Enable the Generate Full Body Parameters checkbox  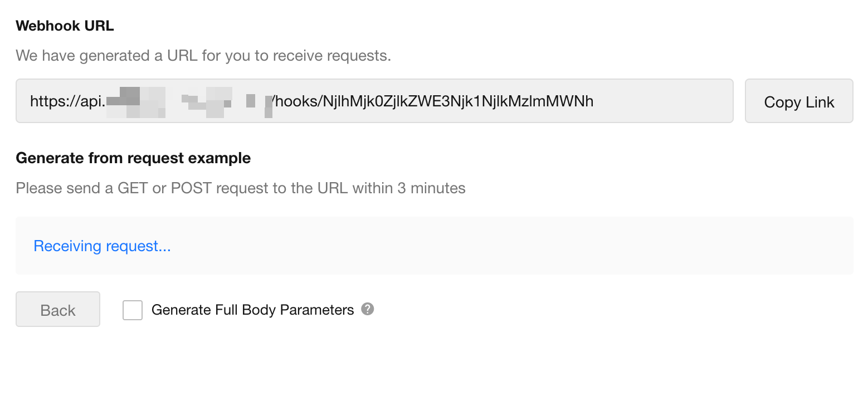(133, 310)
